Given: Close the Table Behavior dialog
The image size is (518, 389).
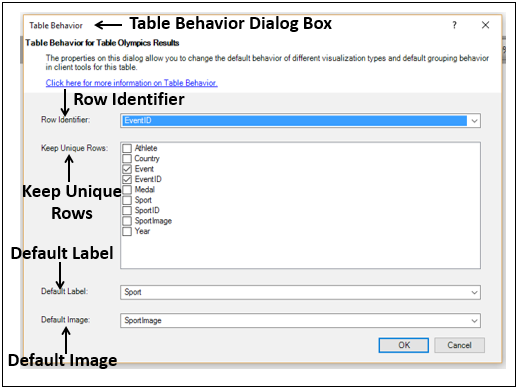Looking at the screenshot, I should coord(485,25).
